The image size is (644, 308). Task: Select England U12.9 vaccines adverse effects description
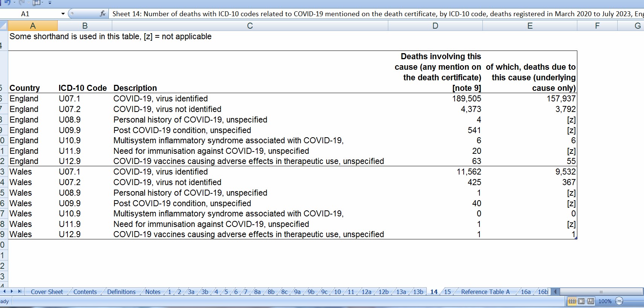250,161
